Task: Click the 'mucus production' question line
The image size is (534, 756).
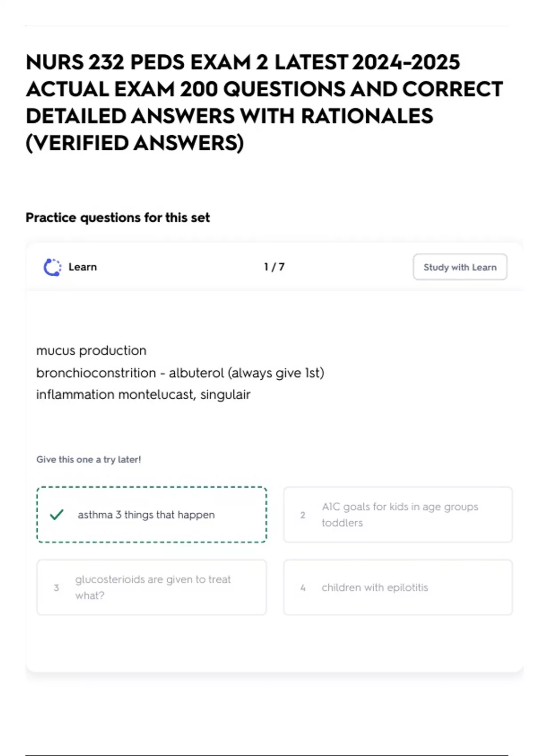Action: [91, 350]
